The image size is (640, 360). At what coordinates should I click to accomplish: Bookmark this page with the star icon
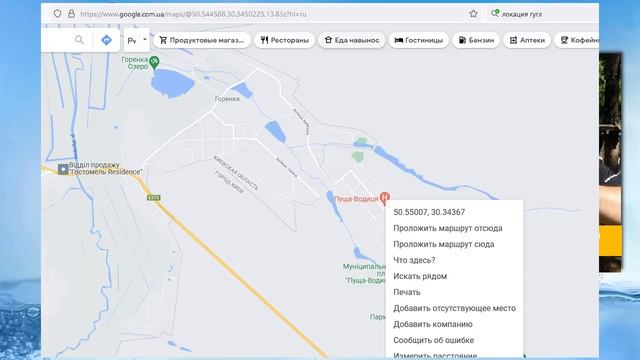click(x=473, y=14)
